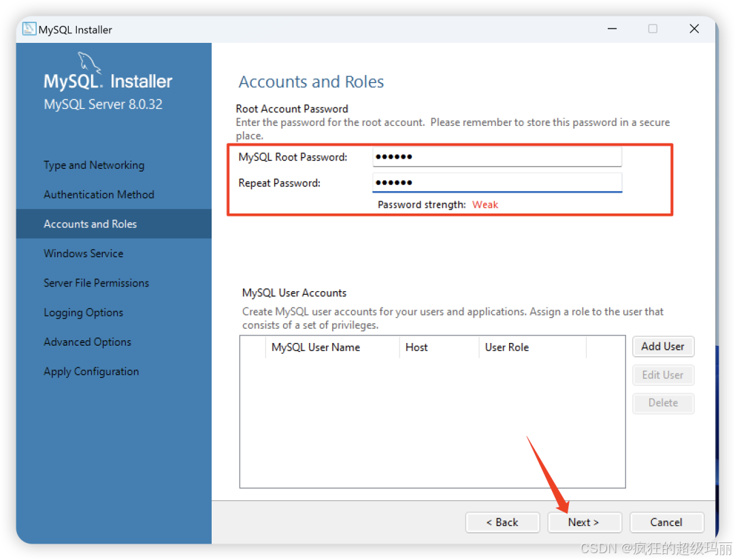The image size is (735, 560).
Task: Select the Accounts and Roles step
Action: 90,223
